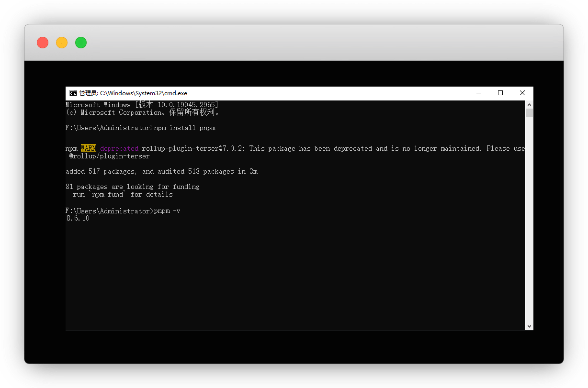Image resolution: width=588 pixels, height=388 pixels.
Task: Click the red close dot on outer window
Action: (43, 43)
